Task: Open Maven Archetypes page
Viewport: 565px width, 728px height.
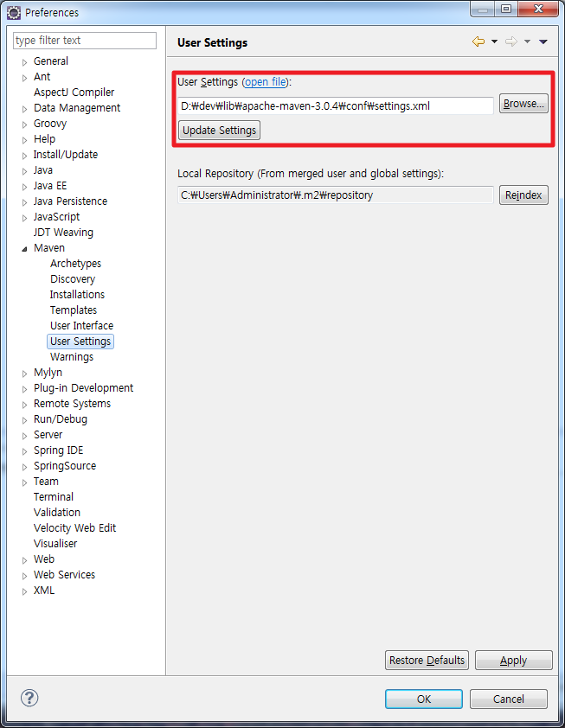Action: [76, 263]
